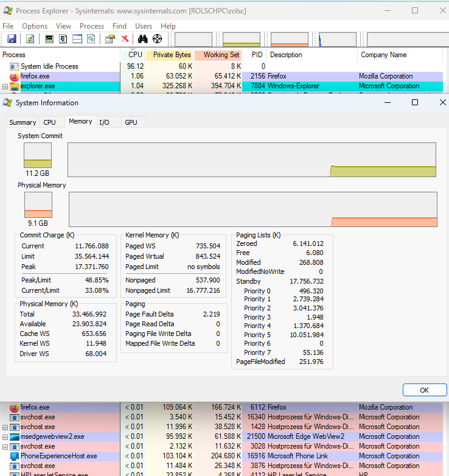Image resolution: width=449 pixels, height=476 pixels.
Task: Sort by the Company Name column header
Action: tap(400, 55)
